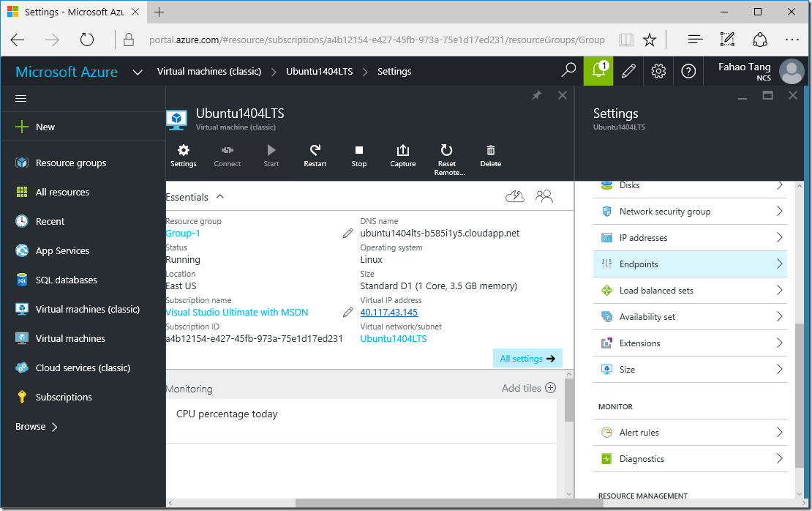Open the Microsoft Azure dropdown chevron
Image resolution: width=812 pixels, height=511 pixels.
[x=138, y=72]
